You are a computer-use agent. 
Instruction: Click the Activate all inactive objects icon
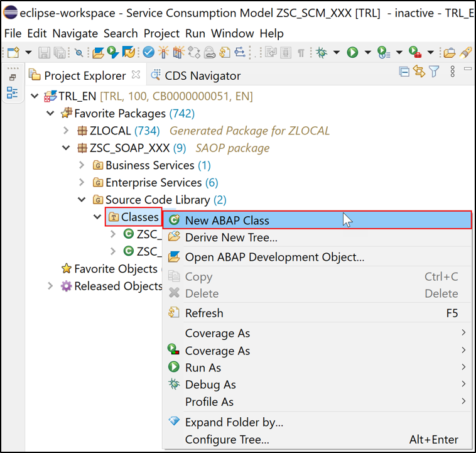click(x=179, y=52)
